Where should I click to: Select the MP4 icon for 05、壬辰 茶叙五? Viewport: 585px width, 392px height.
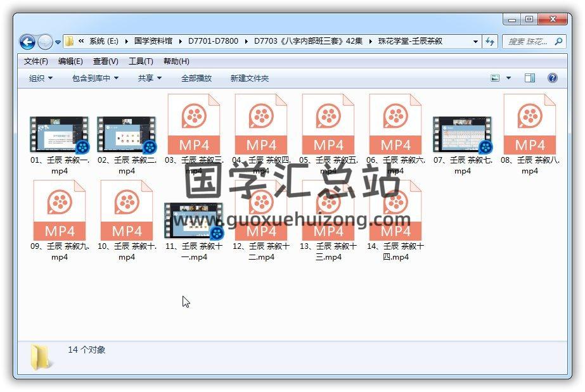[x=328, y=123]
